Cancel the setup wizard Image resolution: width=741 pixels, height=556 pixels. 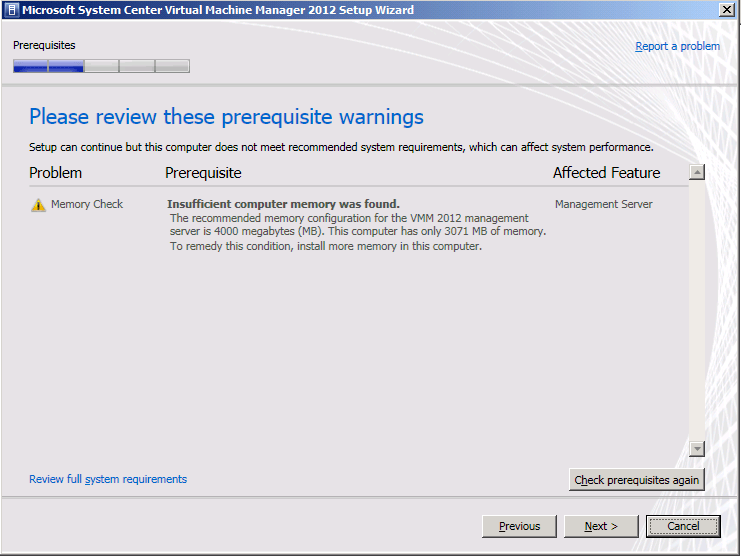(x=683, y=526)
